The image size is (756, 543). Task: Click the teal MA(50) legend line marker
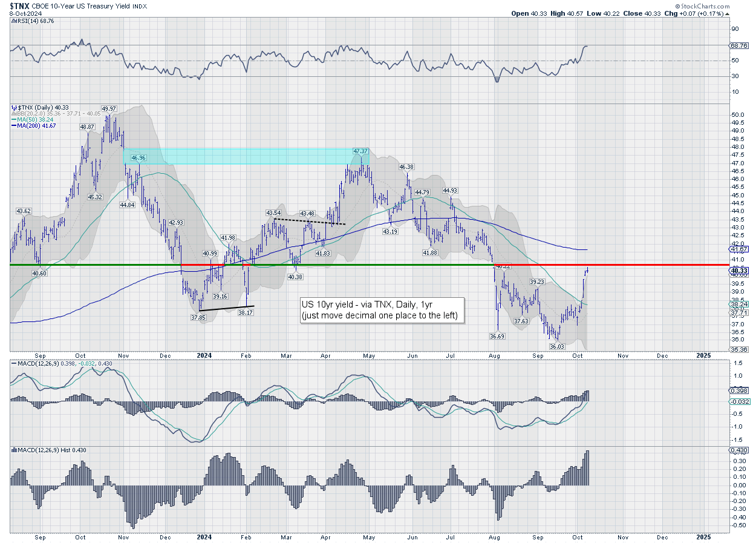point(13,117)
